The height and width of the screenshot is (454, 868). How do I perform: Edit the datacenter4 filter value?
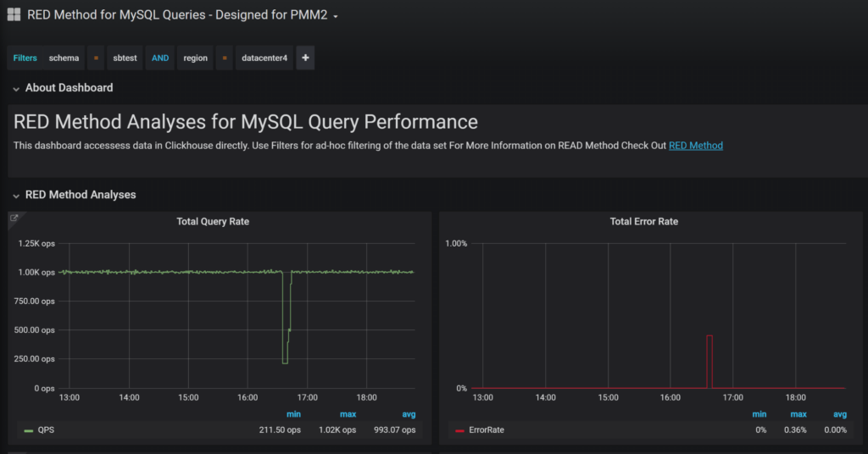click(264, 58)
